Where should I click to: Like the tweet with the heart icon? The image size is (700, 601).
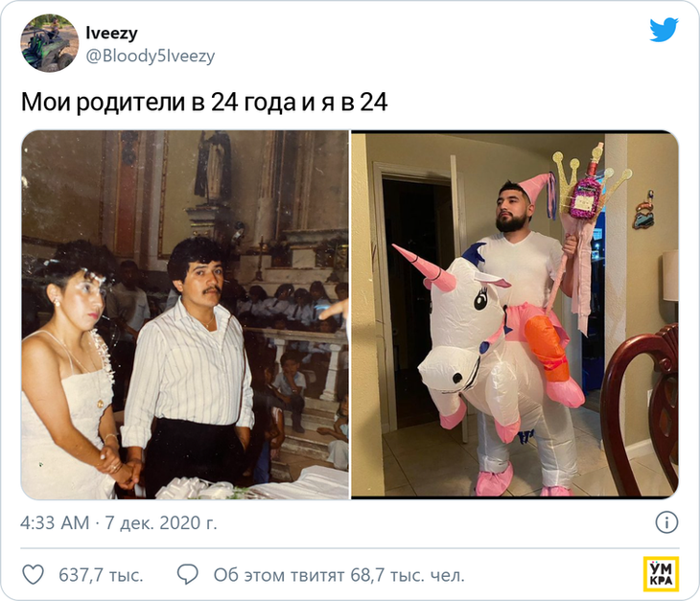[34, 575]
